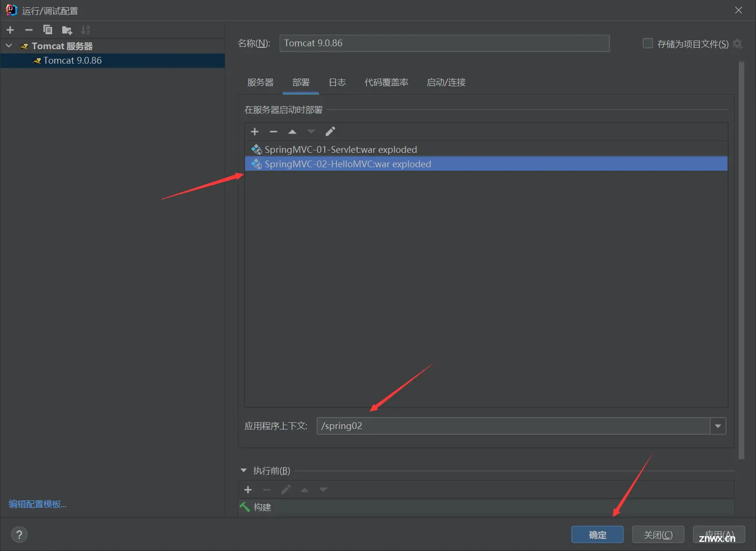Viewport: 756px width, 551px height.
Task: Select SpringMVC-02-HelloMVC:war exploded artifact
Action: pos(486,164)
